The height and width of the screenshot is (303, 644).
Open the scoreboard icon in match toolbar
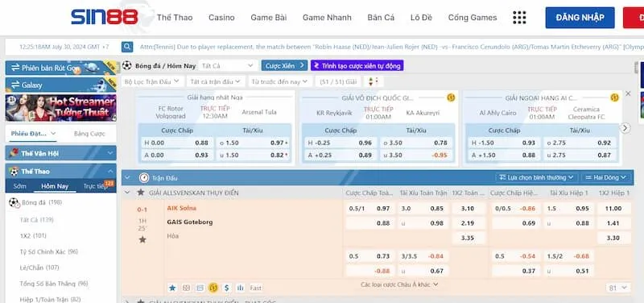[186, 288]
